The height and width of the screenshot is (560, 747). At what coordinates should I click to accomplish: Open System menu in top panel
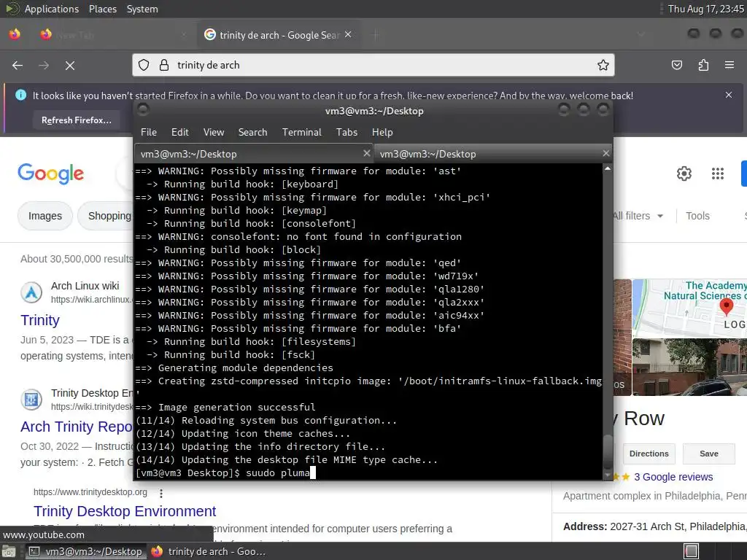coord(142,9)
